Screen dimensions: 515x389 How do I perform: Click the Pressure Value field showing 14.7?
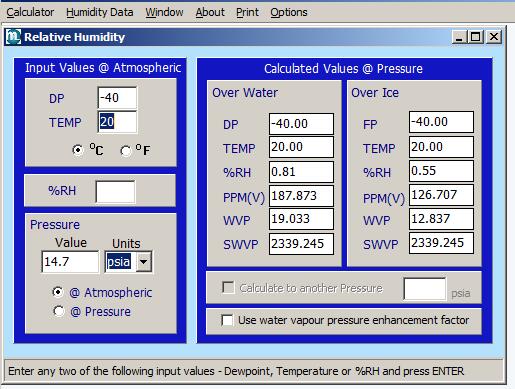[x=70, y=262]
